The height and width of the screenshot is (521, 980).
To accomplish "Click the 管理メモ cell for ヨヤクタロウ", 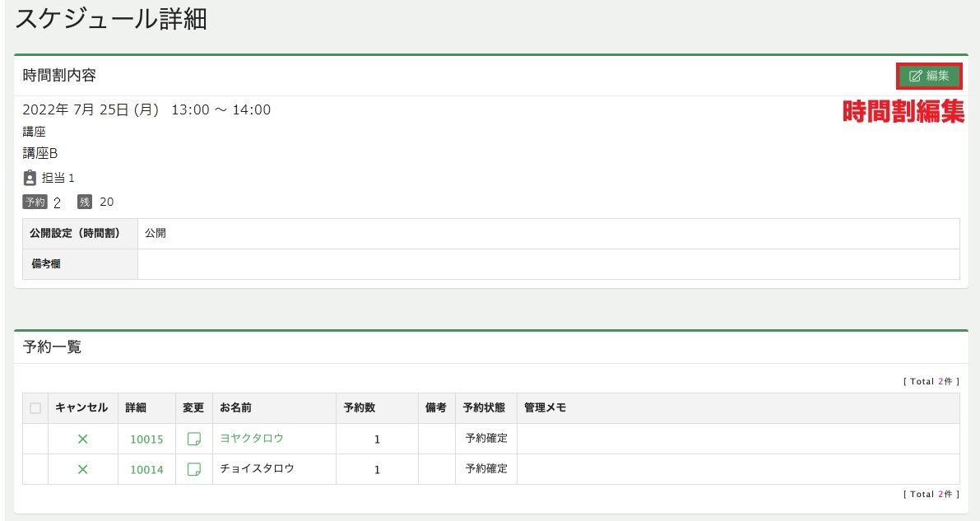I will [x=738, y=439].
